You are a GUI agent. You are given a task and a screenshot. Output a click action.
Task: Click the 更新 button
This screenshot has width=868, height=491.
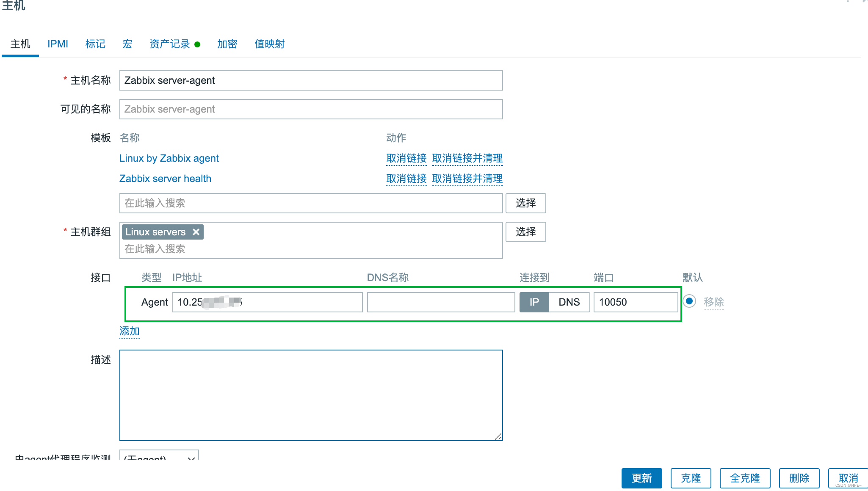pos(641,478)
